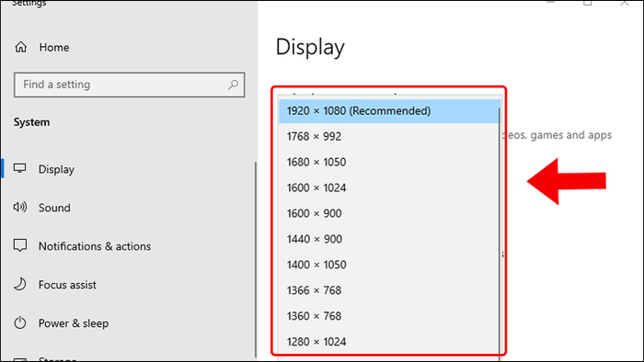This screenshot has width=644, height=362.
Task: Click the Sound speaker icon
Action: [x=19, y=207]
